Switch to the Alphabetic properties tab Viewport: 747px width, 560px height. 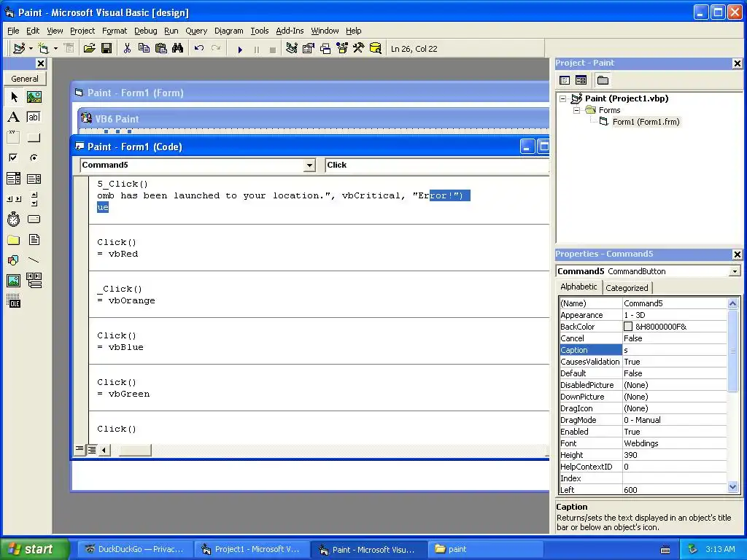coord(578,287)
